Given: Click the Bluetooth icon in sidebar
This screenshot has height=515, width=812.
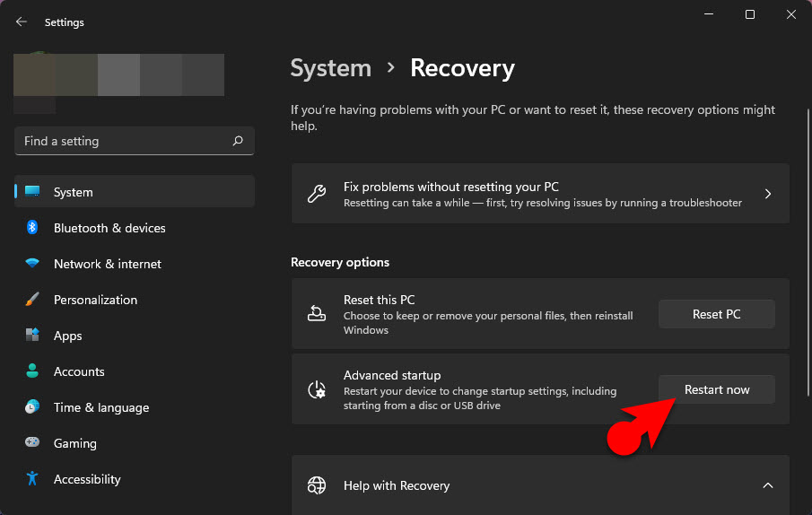Looking at the screenshot, I should click(x=32, y=227).
